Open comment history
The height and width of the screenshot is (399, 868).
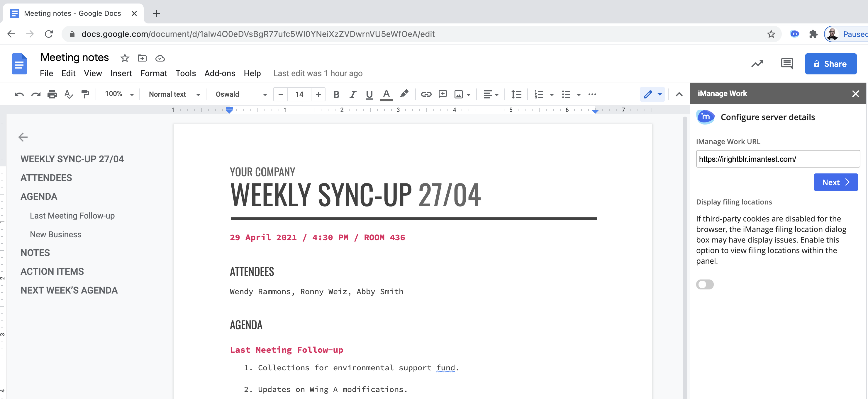(786, 64)
